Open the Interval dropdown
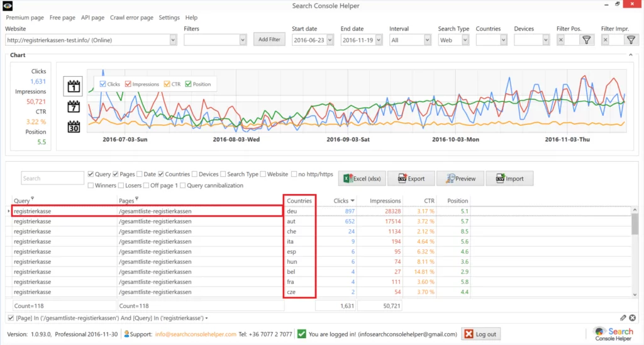 [427, 40]
